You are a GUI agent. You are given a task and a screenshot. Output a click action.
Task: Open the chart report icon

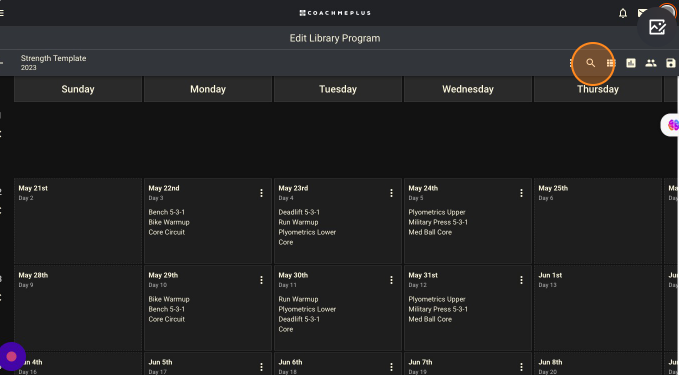pos(631,63)
